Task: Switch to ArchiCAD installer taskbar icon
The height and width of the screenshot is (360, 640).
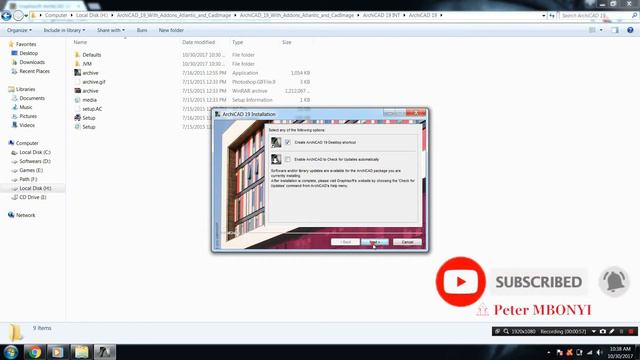Action: 105,352
